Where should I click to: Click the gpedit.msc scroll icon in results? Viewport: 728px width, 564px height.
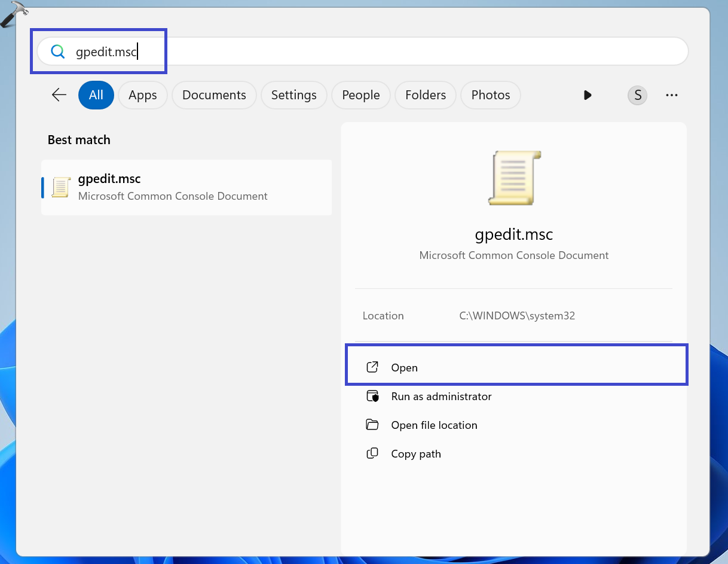pos(61,187)
